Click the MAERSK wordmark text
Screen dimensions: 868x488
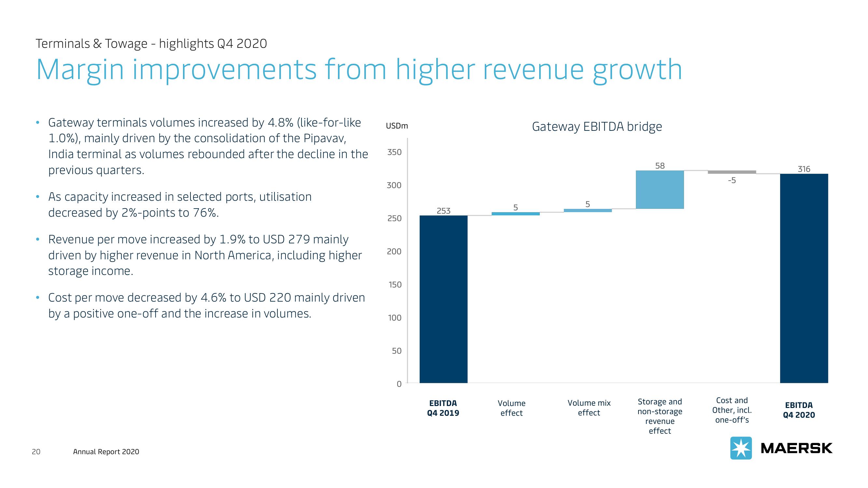797,448
